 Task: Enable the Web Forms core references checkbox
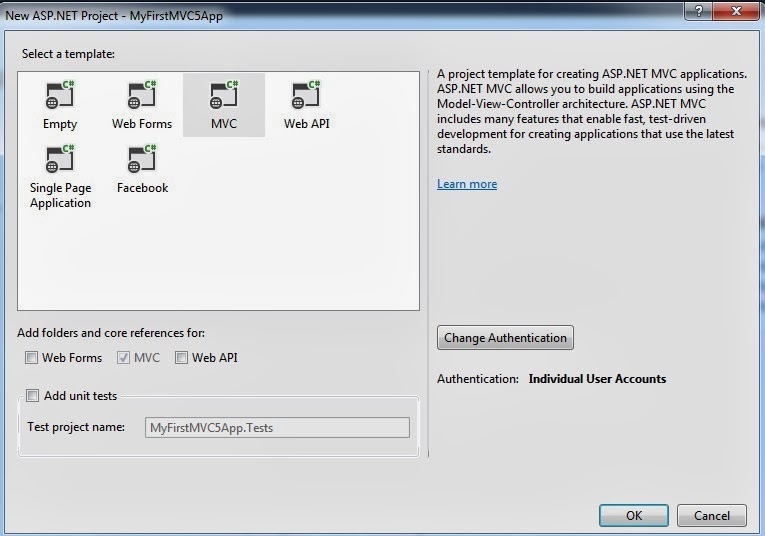pos(31,357)
